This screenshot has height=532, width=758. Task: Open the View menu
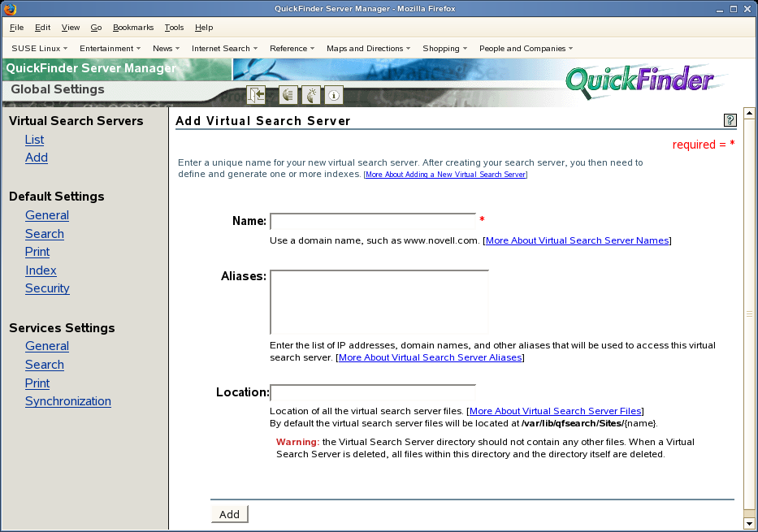coord(71,28)
